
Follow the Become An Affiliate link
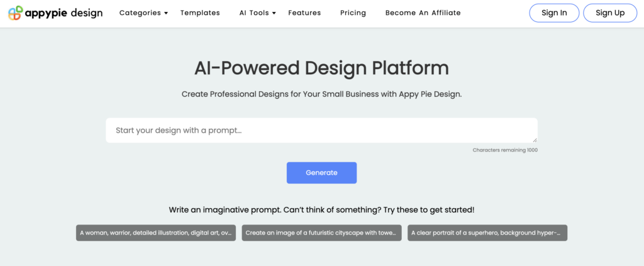click(x=423, y=13)
